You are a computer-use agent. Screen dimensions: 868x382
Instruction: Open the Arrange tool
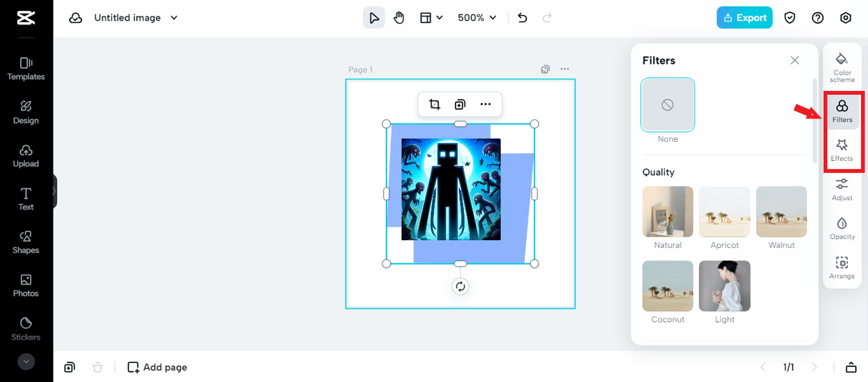[842, 268]
